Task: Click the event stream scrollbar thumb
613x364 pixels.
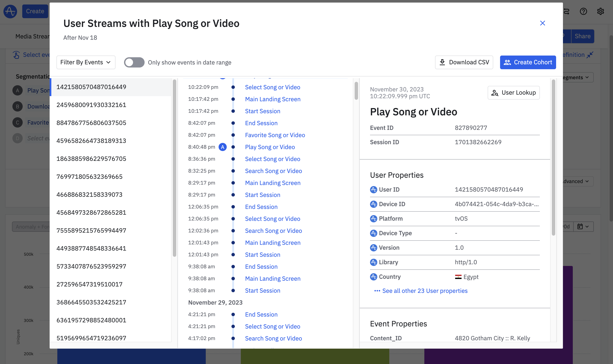Action: point(356,91)
